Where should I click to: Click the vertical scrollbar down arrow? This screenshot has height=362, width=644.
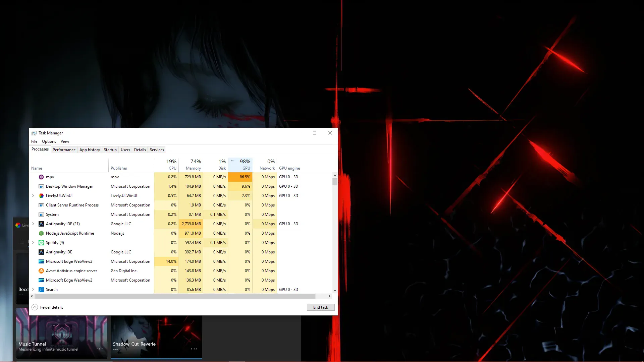click(335, 291)
